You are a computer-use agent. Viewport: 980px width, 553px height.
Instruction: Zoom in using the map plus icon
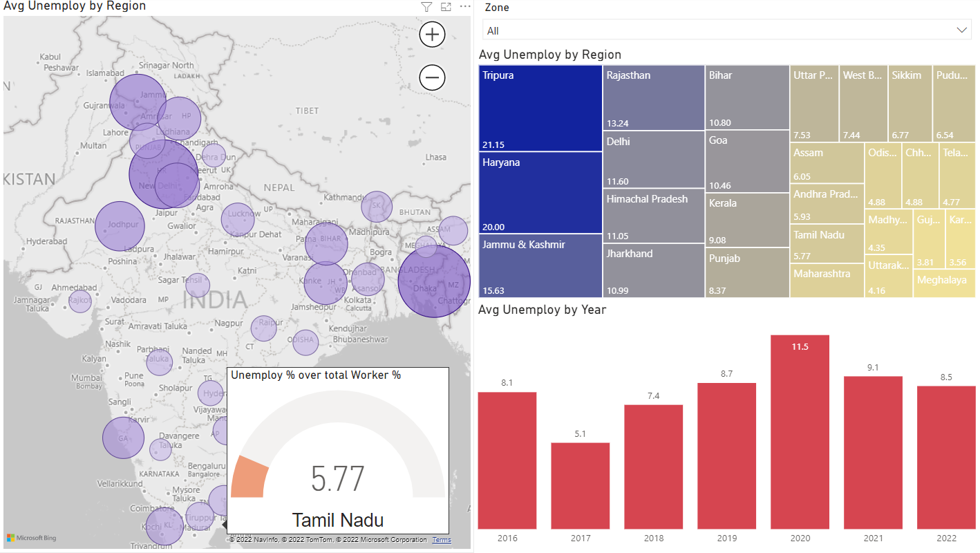click(x=432, y=34)
